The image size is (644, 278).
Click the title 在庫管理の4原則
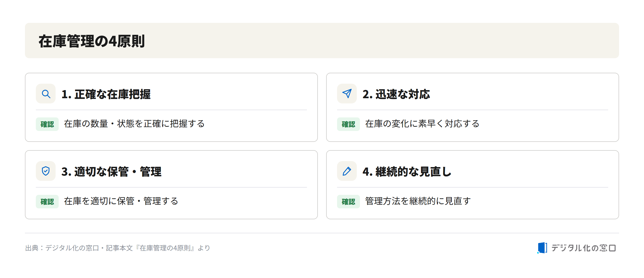(92, 41)
